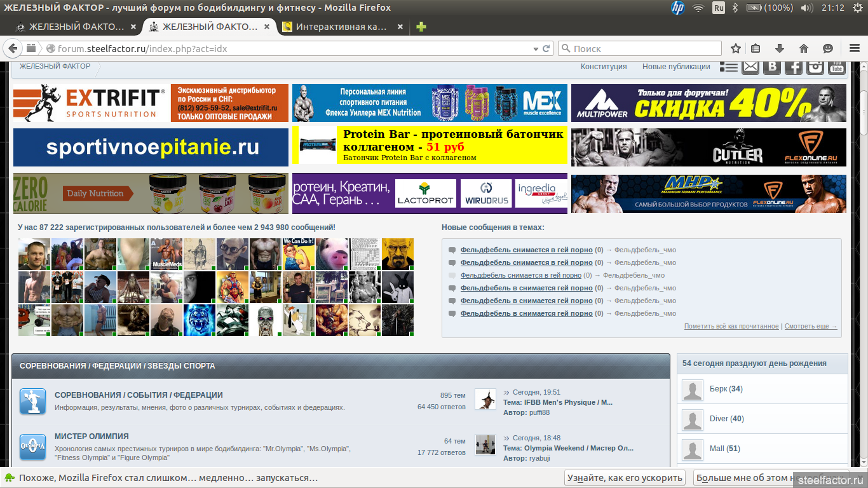Open the unbolded Фельдфебель снимается topic link

click(x=521, y=276)
